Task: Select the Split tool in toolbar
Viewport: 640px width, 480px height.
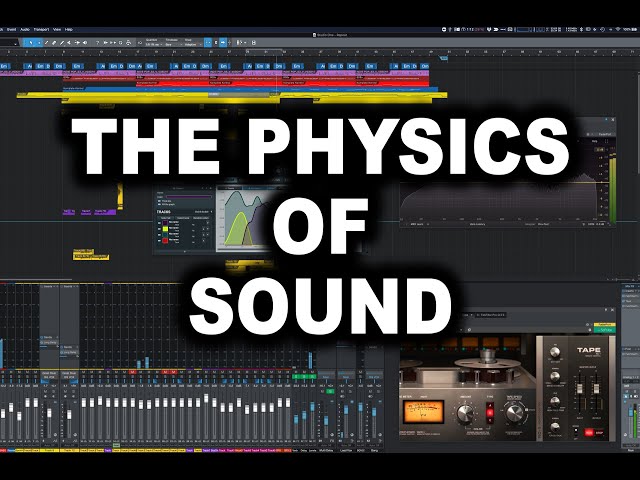Action: (47, 42)
